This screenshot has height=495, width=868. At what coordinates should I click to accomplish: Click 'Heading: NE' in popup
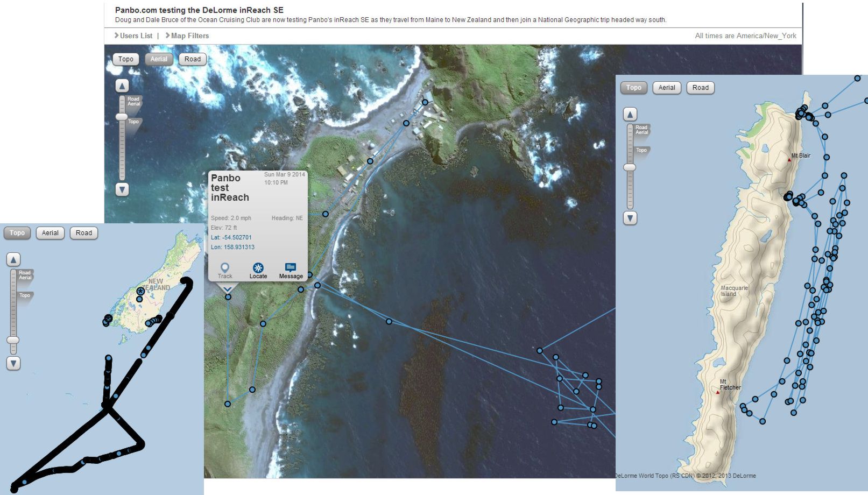[287, 218]
